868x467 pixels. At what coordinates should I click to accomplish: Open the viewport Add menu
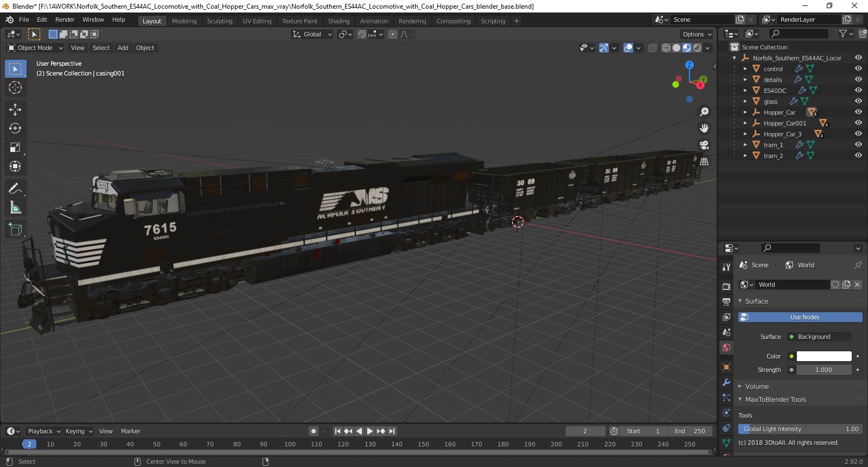[x=123, y=48]
